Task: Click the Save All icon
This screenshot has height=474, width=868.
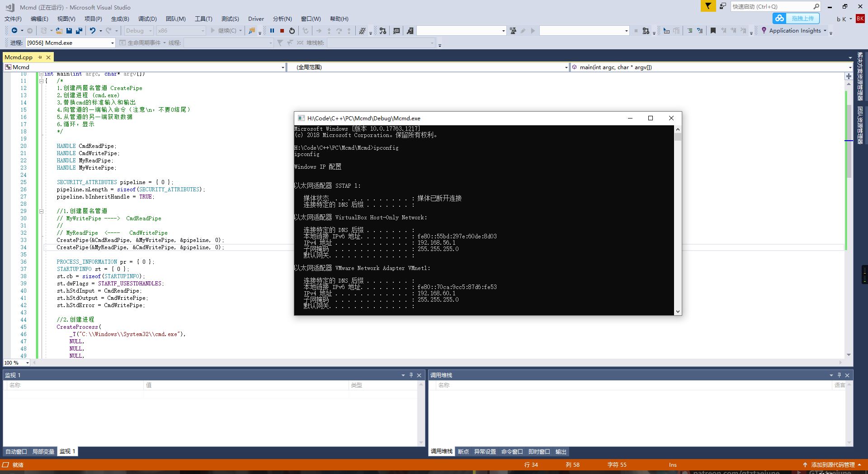Action: tap(79, 31)
